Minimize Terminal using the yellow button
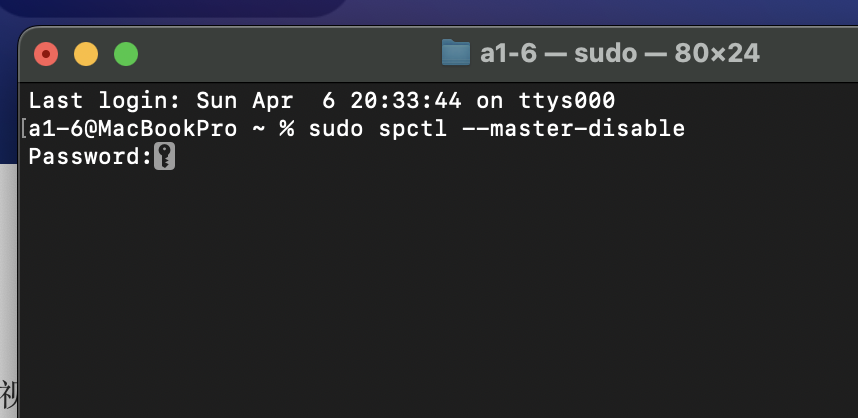858x418 pixels. 86,54
